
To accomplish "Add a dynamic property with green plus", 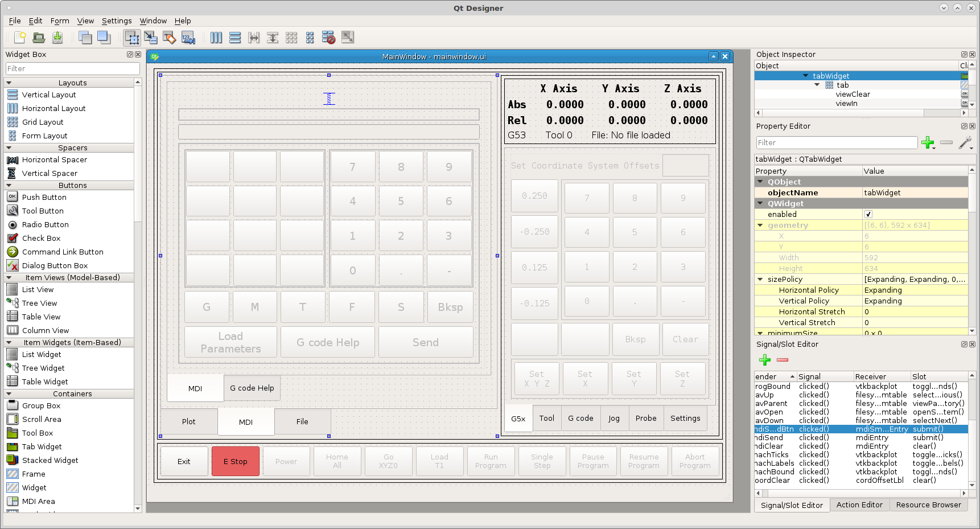I will [928, 142].
